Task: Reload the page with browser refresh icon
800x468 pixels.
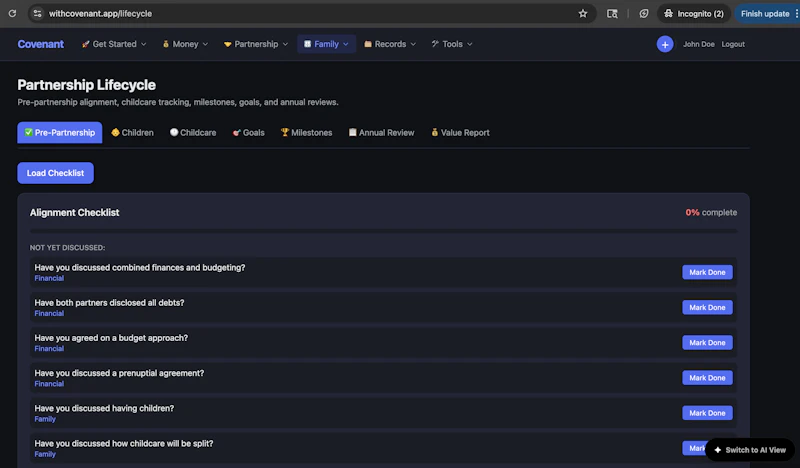Action: [12, 13]
